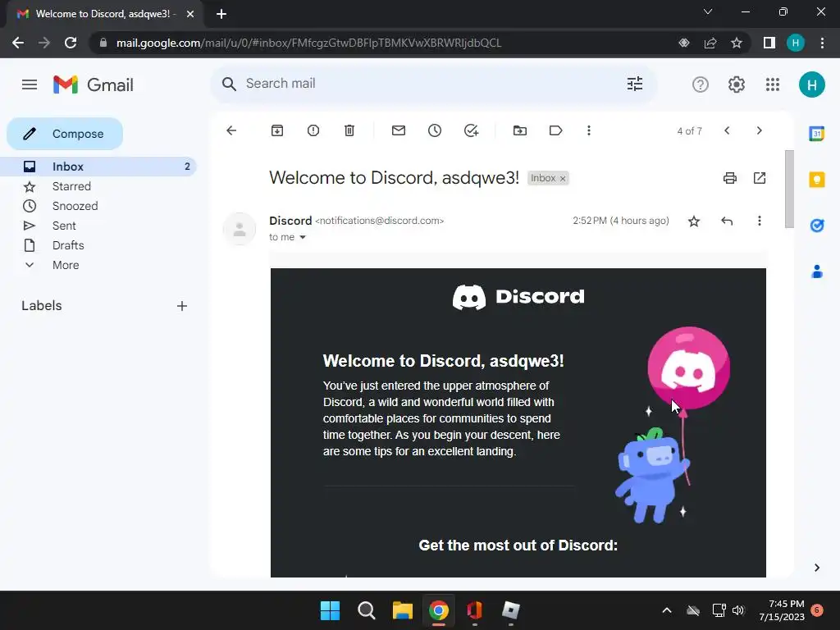Click the email scrollbar thumb
This screenshot has height=630, width=840.
[x=789, y=189]
